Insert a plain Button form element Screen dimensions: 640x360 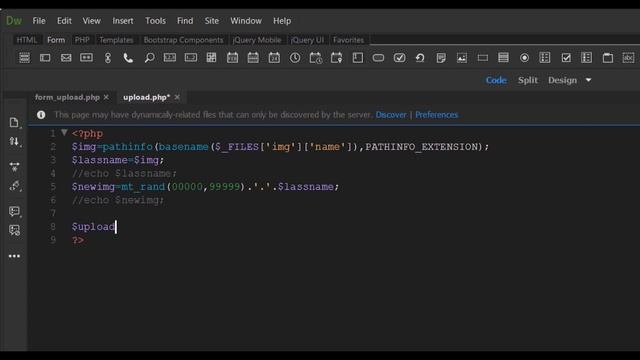[x=378, y=58]
